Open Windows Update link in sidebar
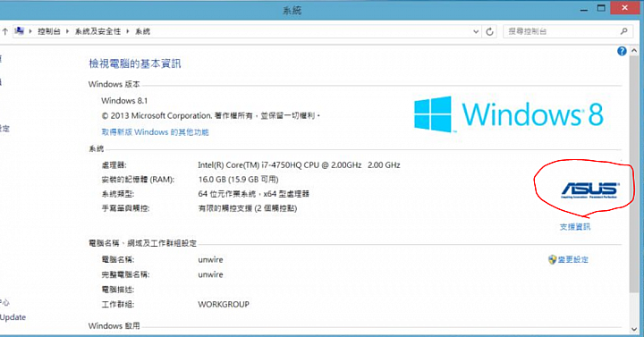Screen dimensions: 644x337 13,317
